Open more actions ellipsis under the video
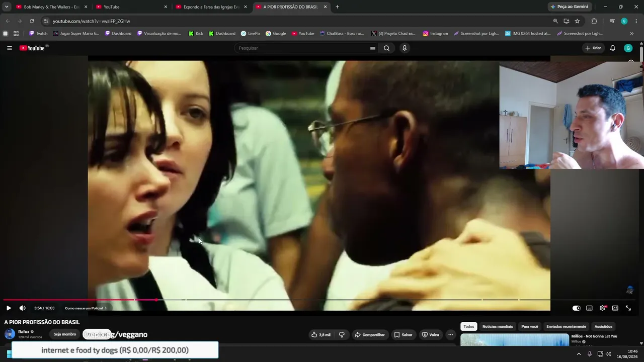 (451, 335)
